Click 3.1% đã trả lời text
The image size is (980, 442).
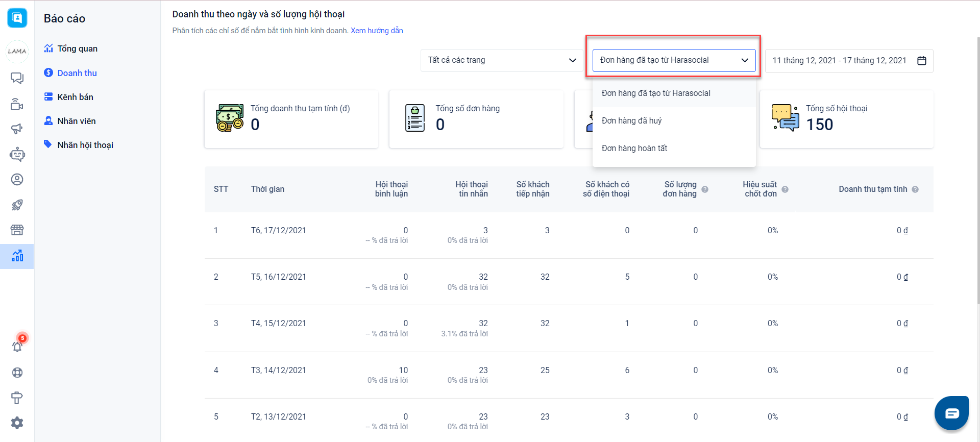point(464,334)
